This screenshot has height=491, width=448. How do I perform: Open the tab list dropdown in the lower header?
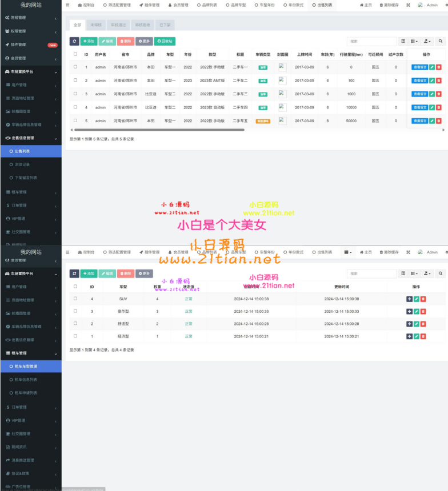pyautogui.click(x=348, y=252)
